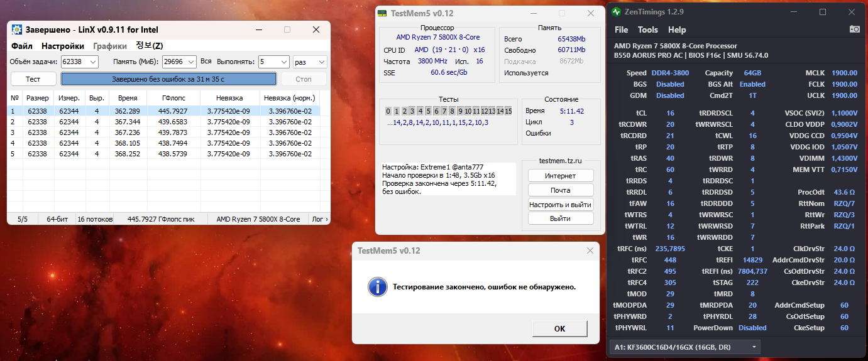Click the Cmd2T value 1T
Image resolution: width=868 pixels, height=361 pixels.
pos(752,95)
